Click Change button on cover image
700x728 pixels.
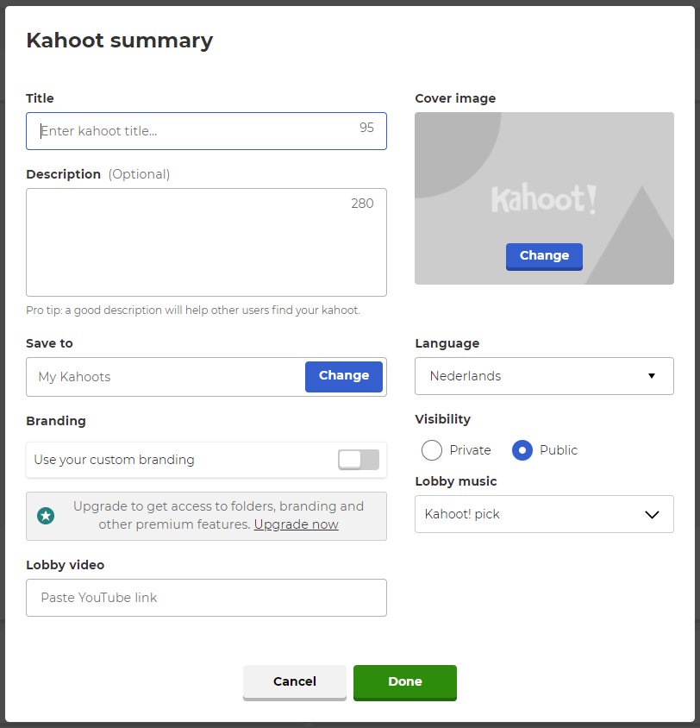(x=544, y=256)
